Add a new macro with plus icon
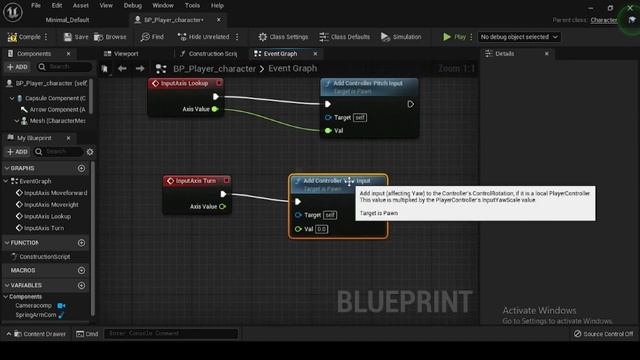The image size is (640, 360). (x=81, y=270)
